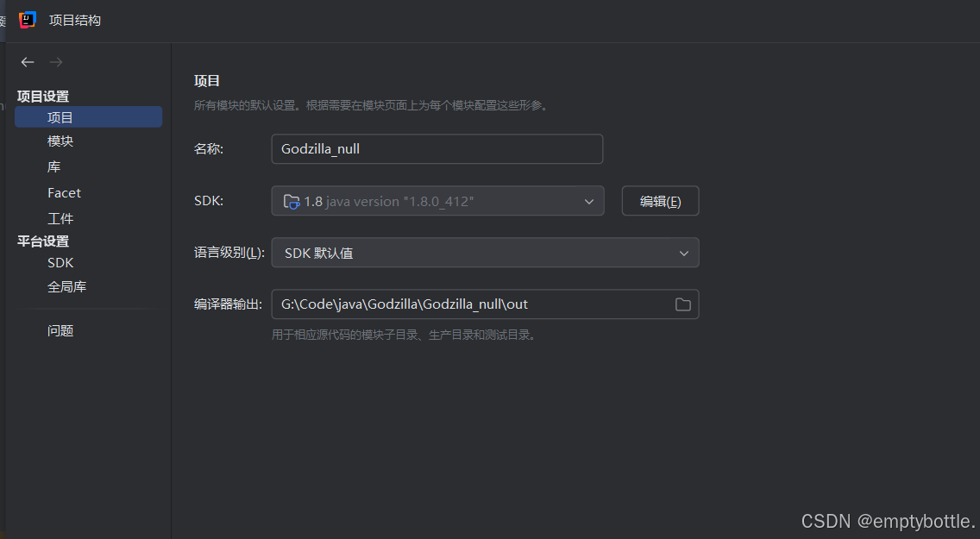Viewport: 980px width, 539px height.
Task: Open the 工件 (Artifacts) page
Action: click(60, 217)
